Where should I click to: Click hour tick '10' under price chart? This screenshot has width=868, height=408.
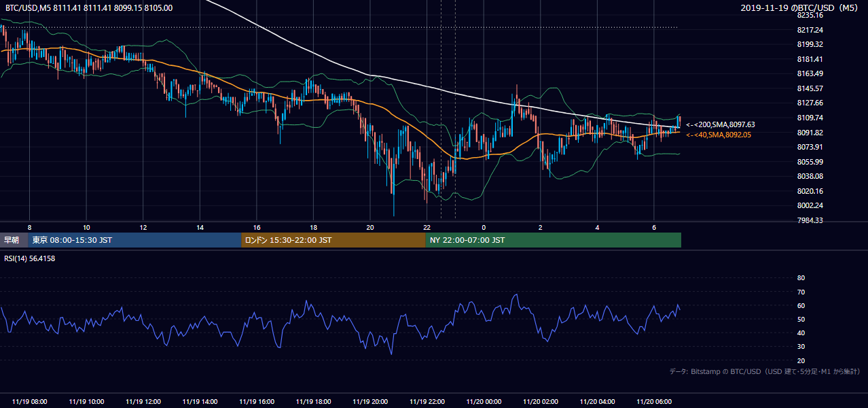[x=86, y=227]
